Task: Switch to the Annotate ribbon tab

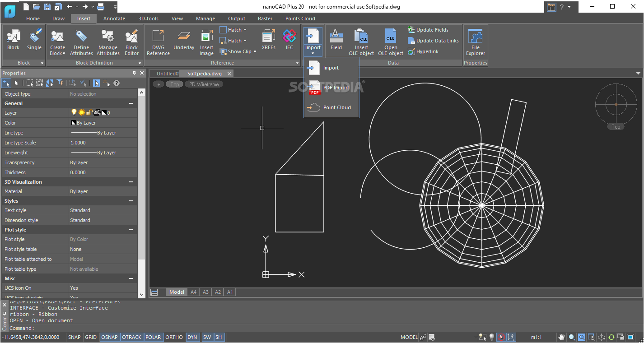Action: pyautogui.click(x=114, y=19)
